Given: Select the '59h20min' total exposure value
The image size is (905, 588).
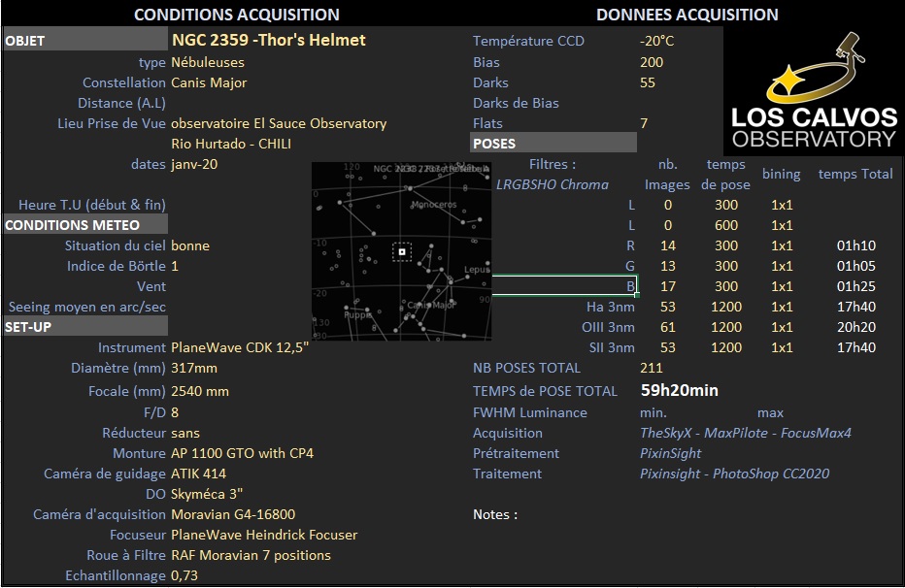Looking at the screenshot, I should 680,390.
